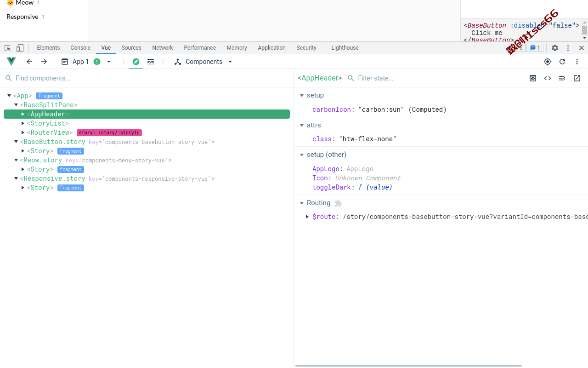Click select component in page icon

pyautogui.click(x=548, y=62)
